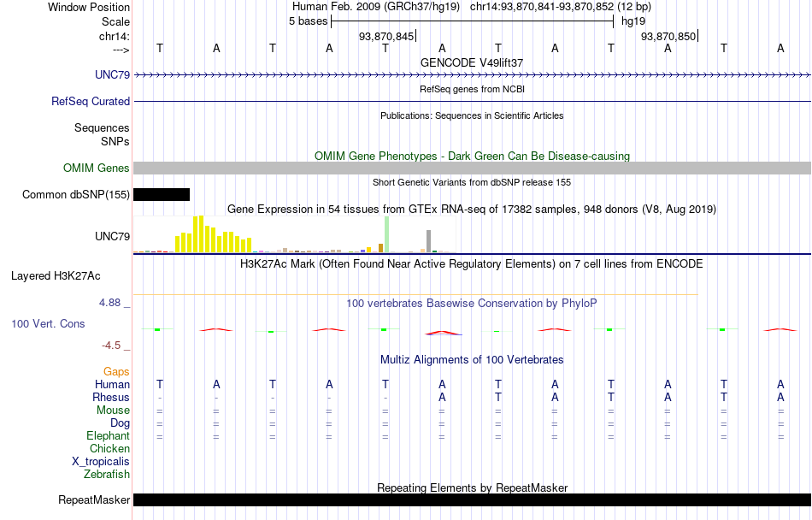Viewport: 812px width, 520px height.
Task: Click the UNC79 label beside GTEx chart
Action: point(112,236)
